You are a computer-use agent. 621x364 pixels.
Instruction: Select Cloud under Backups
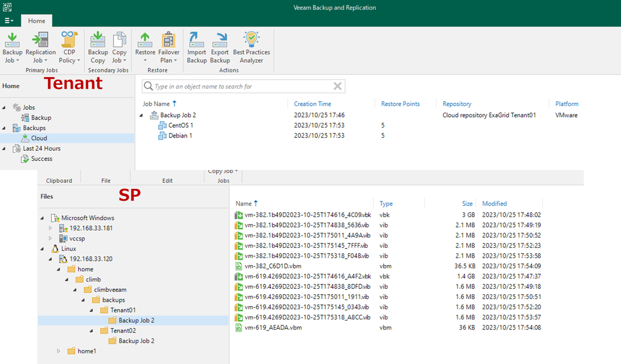coord(67,138)
